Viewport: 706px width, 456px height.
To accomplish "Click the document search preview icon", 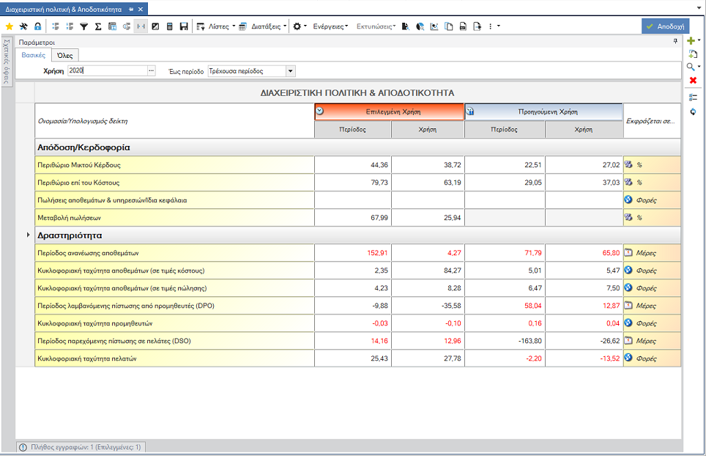I will (x=406, y=27).
